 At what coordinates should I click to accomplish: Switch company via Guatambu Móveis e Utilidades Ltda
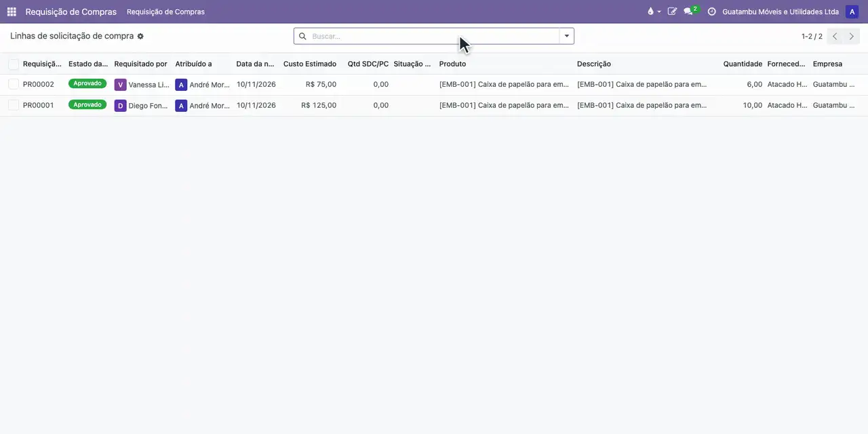coord(781,12)
